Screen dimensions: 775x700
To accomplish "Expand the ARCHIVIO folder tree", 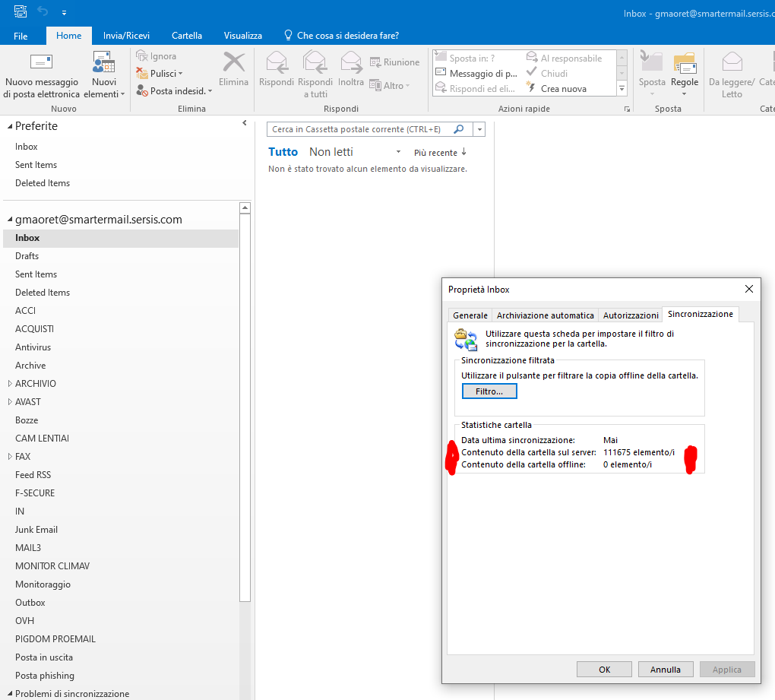I will 9,384.
